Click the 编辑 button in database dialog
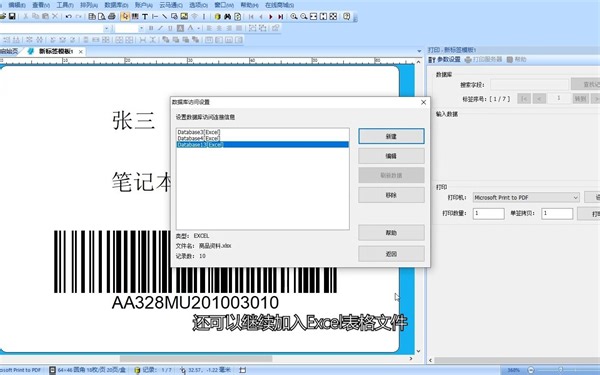Image resolution: width=600 pixels, height=375 pixels. (x=391, y=156)
